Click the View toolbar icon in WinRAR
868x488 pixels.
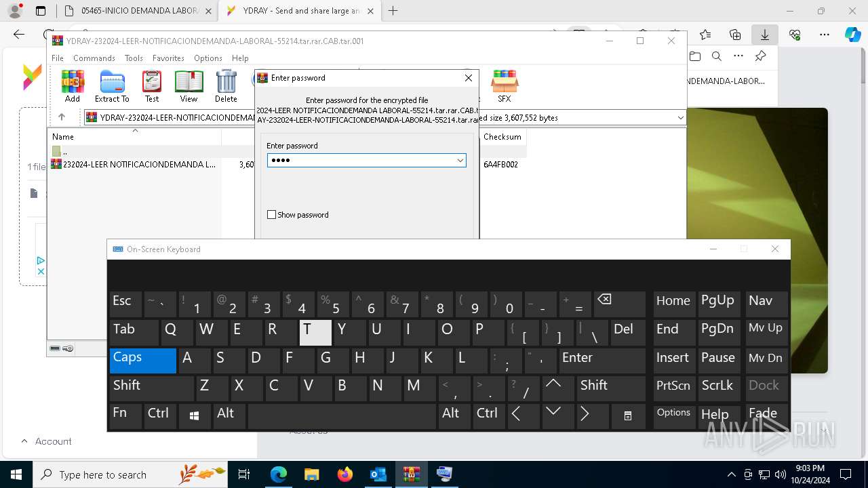[x=189, y=85]
